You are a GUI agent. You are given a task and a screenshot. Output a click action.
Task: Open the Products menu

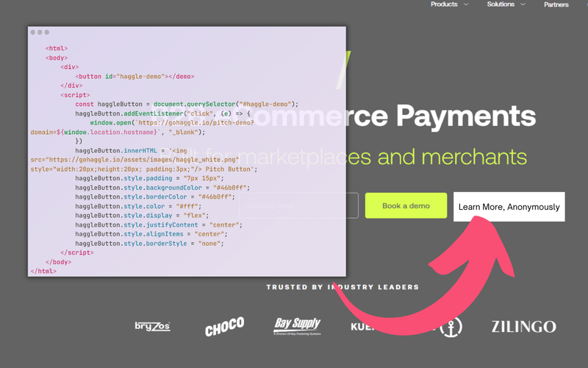[x=444, y=4]
